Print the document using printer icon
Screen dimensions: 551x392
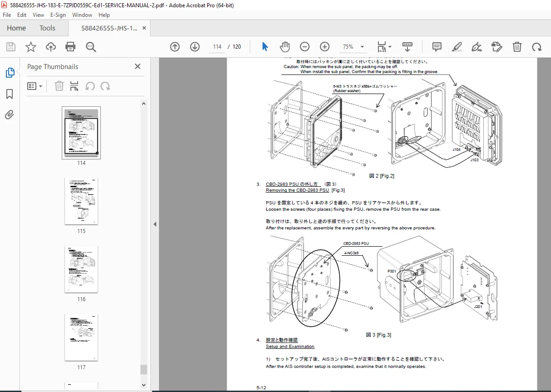(70, 47)
